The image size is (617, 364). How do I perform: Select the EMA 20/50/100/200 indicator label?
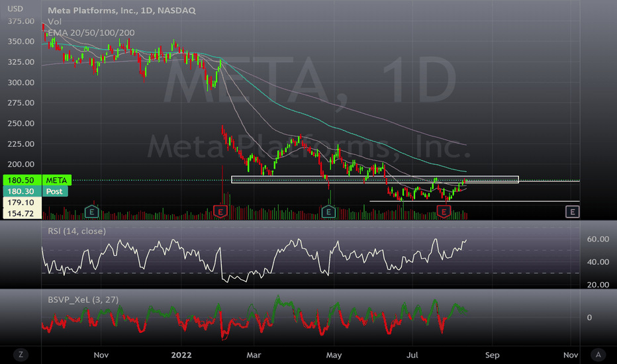click(91, 32)
